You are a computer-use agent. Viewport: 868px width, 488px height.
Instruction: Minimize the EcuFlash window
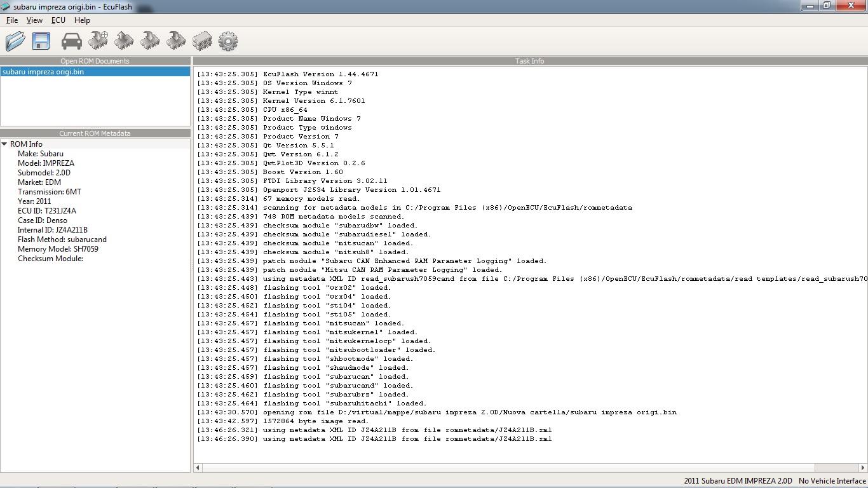[810, 6]
